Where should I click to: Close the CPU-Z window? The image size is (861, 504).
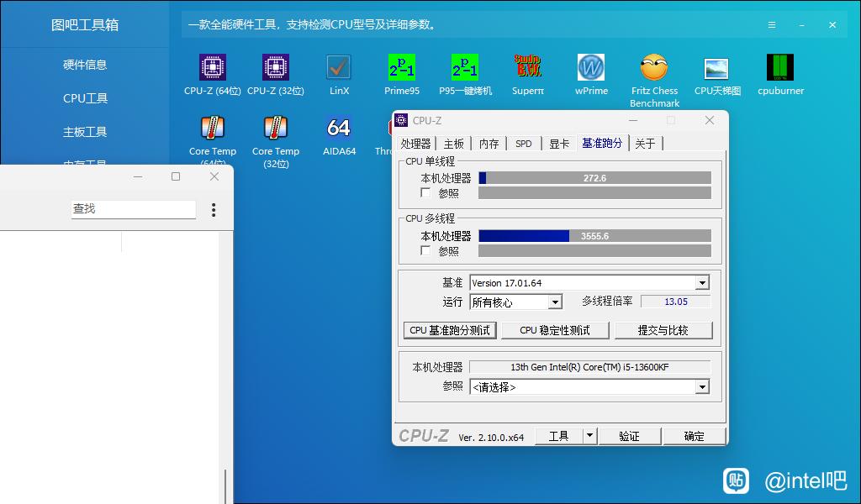(x=710, y=120)
